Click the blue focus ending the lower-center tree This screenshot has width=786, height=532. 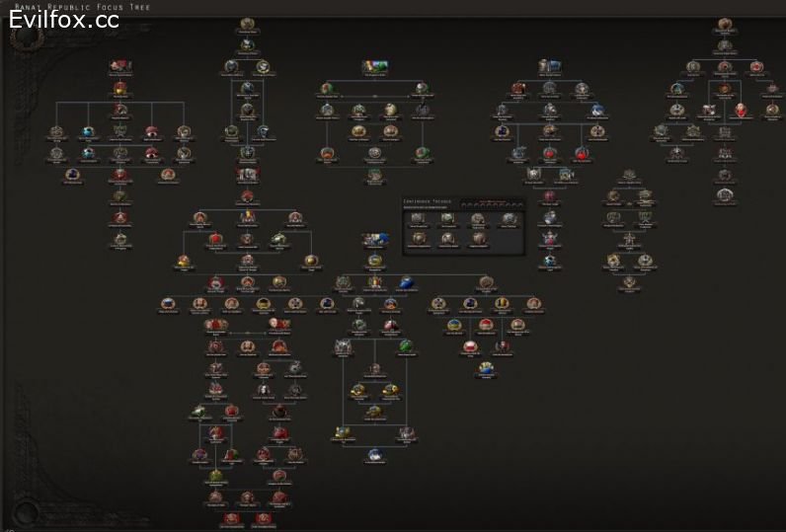coord(375,454)
